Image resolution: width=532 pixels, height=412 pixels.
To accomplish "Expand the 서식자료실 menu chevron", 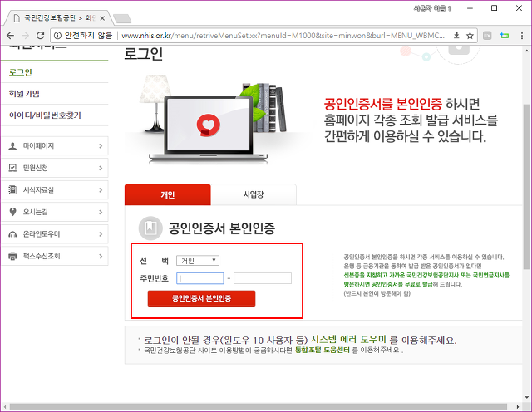I will pos(101,190).
